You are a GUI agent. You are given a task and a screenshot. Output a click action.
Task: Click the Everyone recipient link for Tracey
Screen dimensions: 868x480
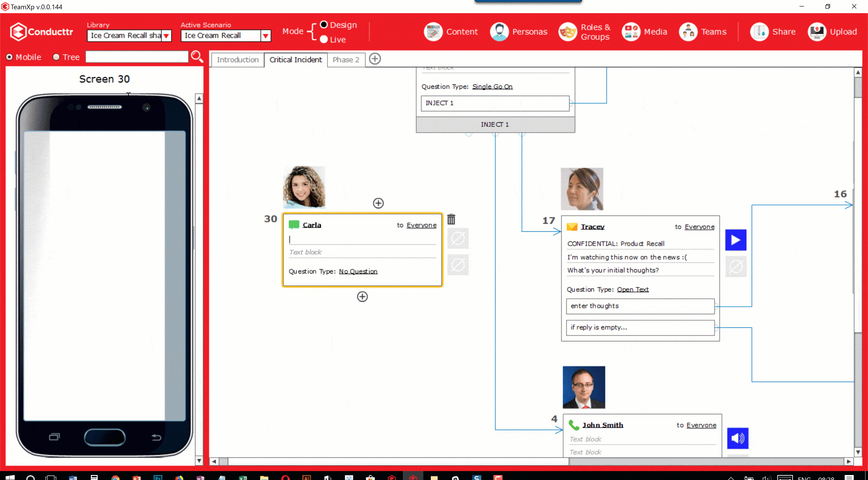pyautogui.click(x=699, y=227)
